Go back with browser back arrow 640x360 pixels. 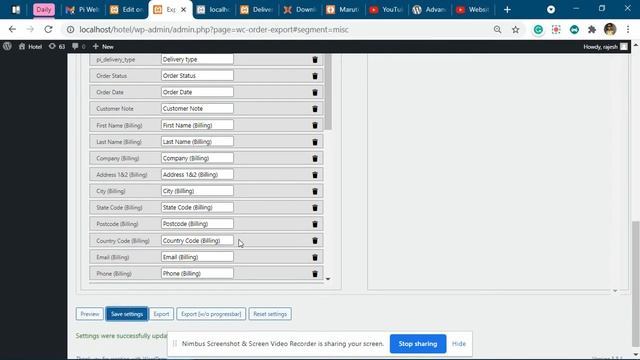[x=12, y=29]
